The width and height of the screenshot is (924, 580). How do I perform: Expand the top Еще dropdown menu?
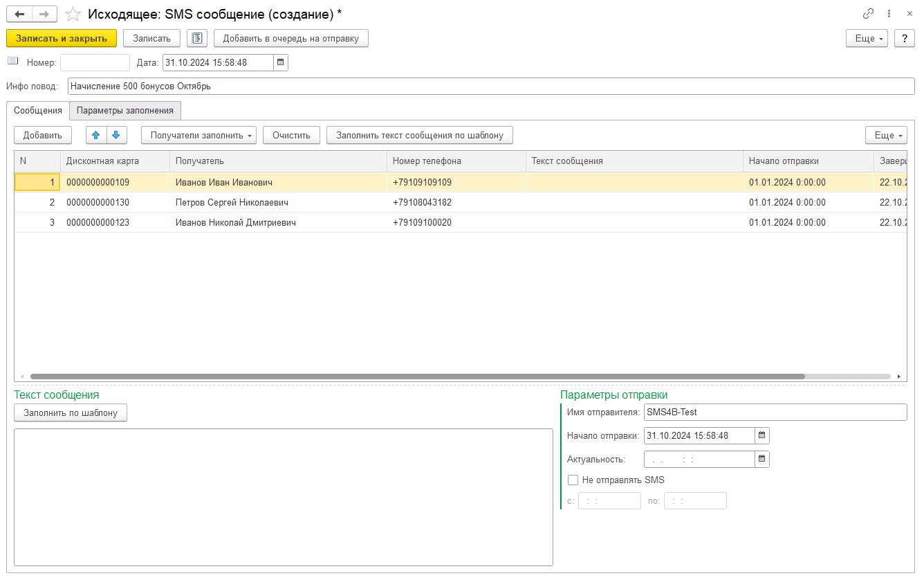click(x=867, y=38)
